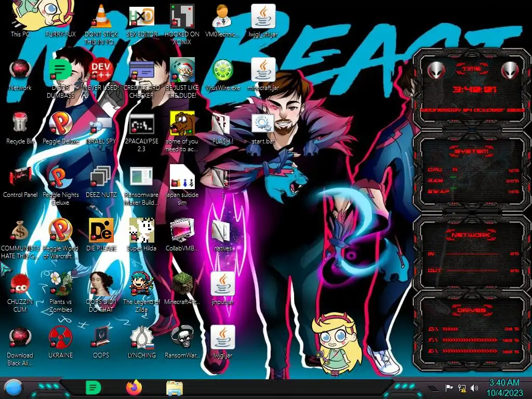Open the DEEZ NUTZ shortcut
This screenshot has width=532, height=399.
tap(101, 177)
